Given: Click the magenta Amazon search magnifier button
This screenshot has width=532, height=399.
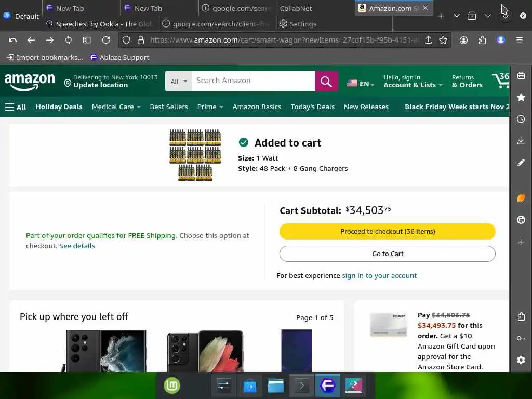Looking at the screenshot, I should point(326,81).
